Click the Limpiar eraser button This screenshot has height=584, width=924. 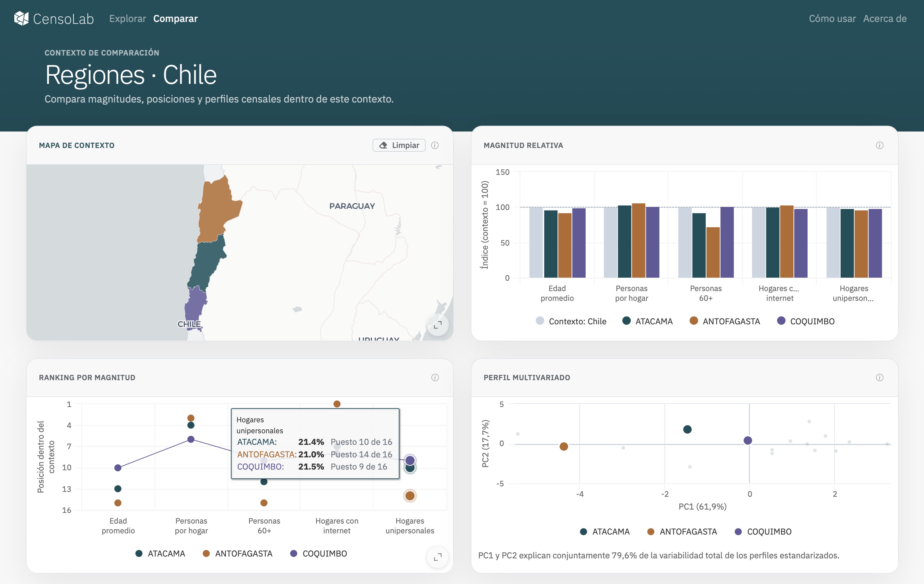pos(399,145)
